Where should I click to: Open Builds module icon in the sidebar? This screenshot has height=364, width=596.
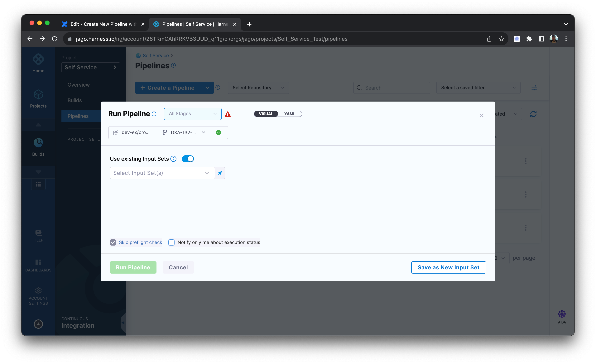pyautogui.click(x=38, y=147)
